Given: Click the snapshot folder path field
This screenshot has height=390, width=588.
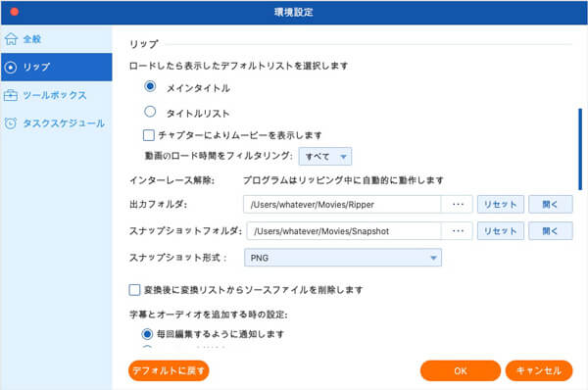Looking at the screenshot, I should pyautogui.click(x=344, y=231).
